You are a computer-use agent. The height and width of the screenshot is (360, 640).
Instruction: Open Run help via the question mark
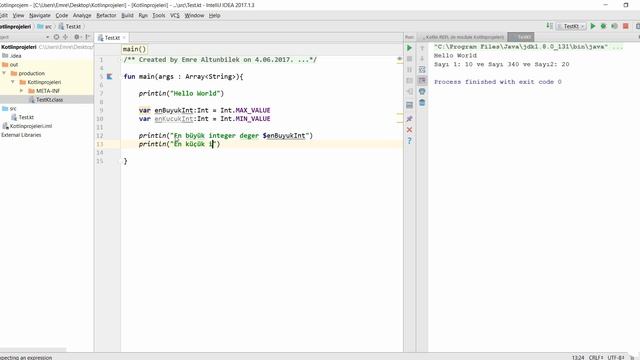click(x=409, y=141)
